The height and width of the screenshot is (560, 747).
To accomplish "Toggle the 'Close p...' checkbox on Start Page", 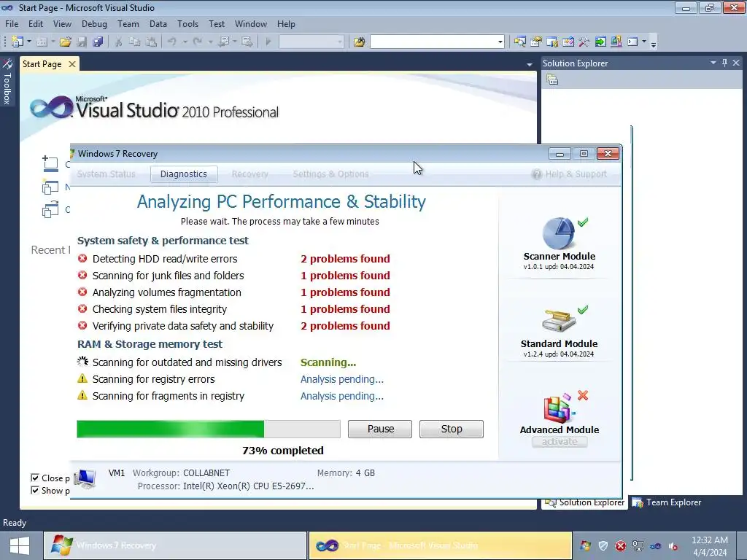I will pyautogui.click(x=35, y=478).
